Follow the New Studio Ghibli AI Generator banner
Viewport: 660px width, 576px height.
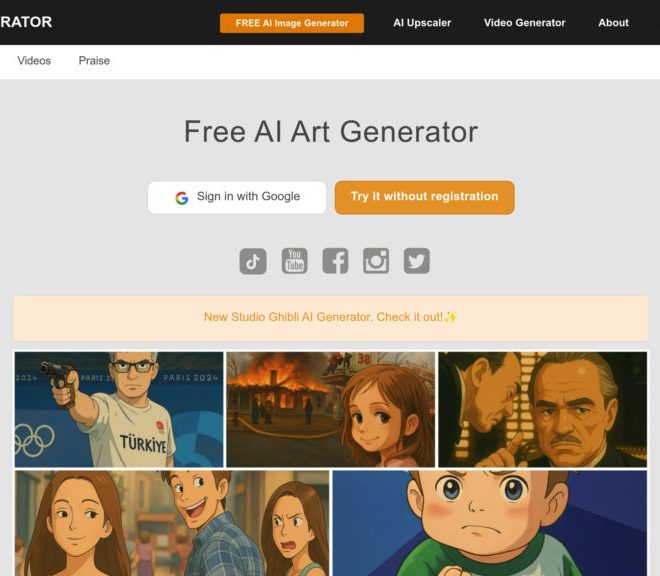click(331, 318)
